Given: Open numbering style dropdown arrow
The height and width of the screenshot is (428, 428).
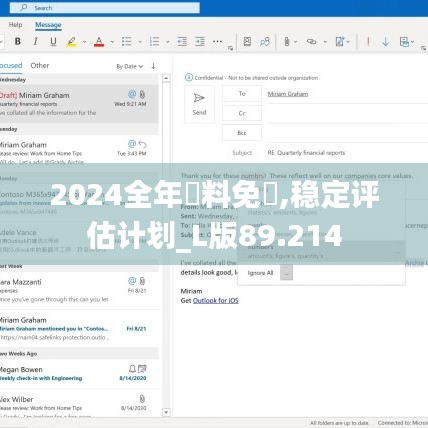Looking at the screenshot, I should [167, 42].
